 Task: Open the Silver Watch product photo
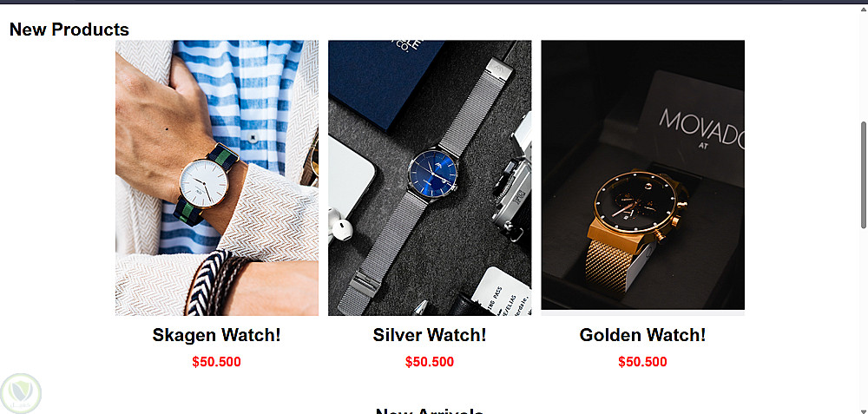click(x=430, y=178)
